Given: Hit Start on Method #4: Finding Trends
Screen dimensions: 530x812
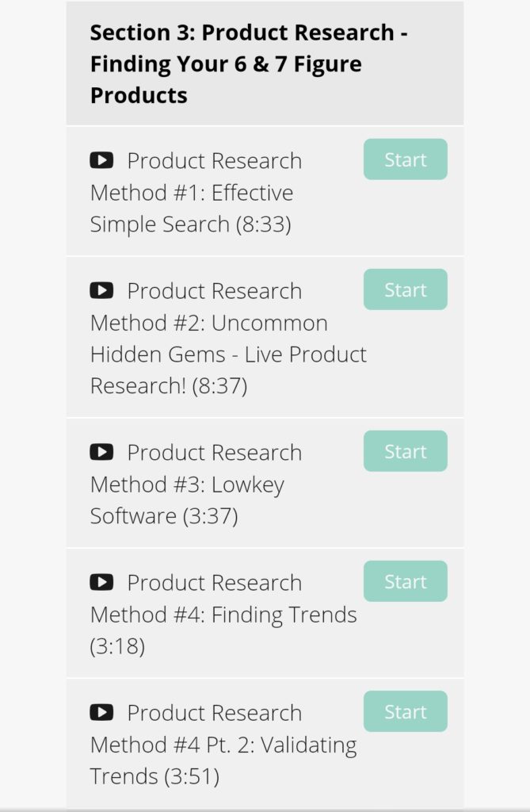Looking at the screenshot, I should click(x=405, y=581).
